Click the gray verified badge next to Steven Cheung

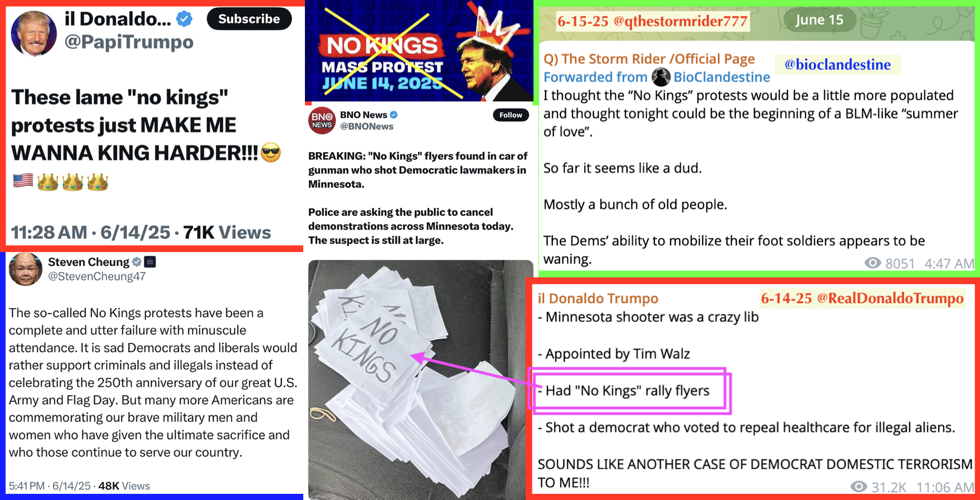[x=137, y=262]
